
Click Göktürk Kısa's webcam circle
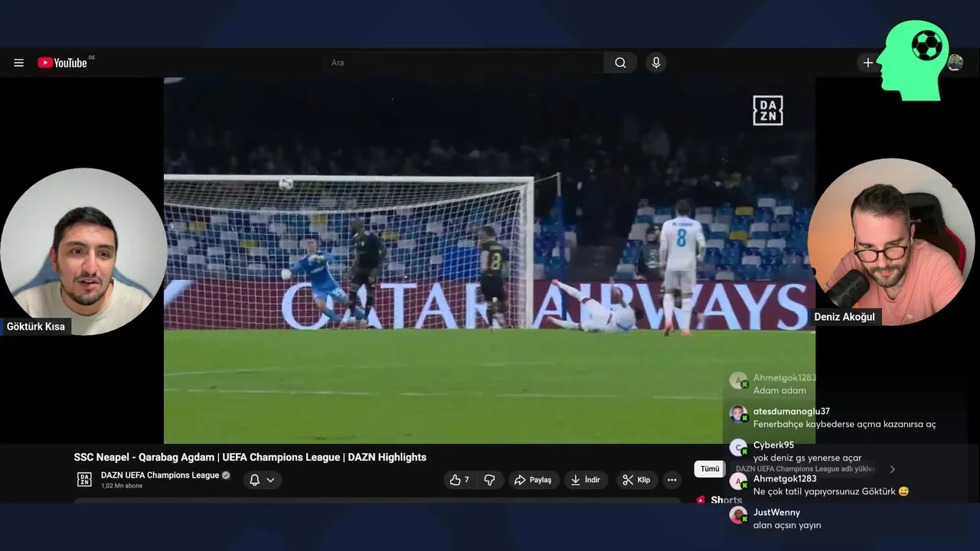83,251
